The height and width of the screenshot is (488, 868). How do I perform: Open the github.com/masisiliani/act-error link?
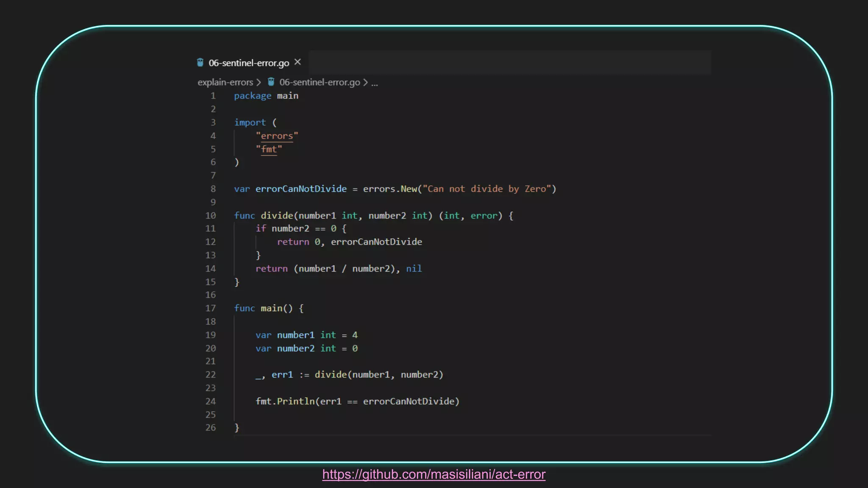pos(434,474)
